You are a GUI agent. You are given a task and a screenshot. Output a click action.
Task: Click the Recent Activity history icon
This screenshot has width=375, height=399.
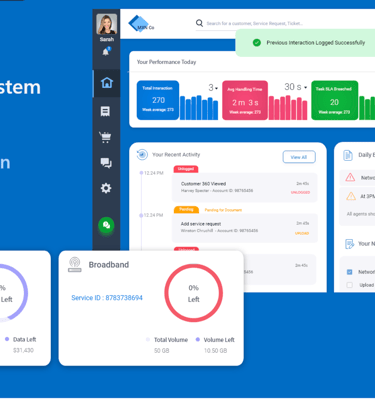point(142,155)
